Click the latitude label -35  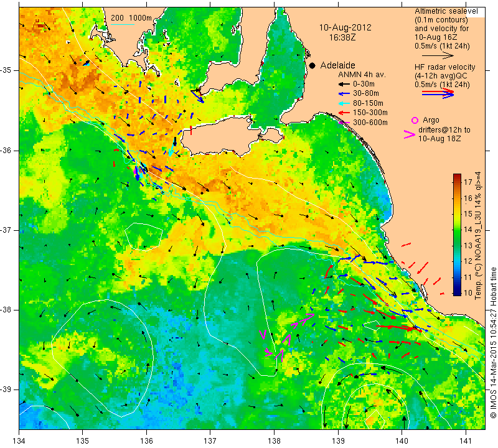6,70
